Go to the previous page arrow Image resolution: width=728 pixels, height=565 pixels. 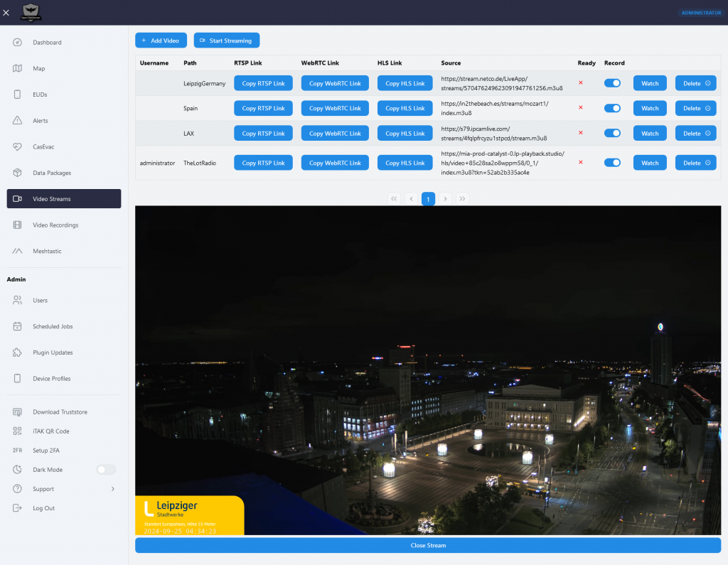point(411,199)
